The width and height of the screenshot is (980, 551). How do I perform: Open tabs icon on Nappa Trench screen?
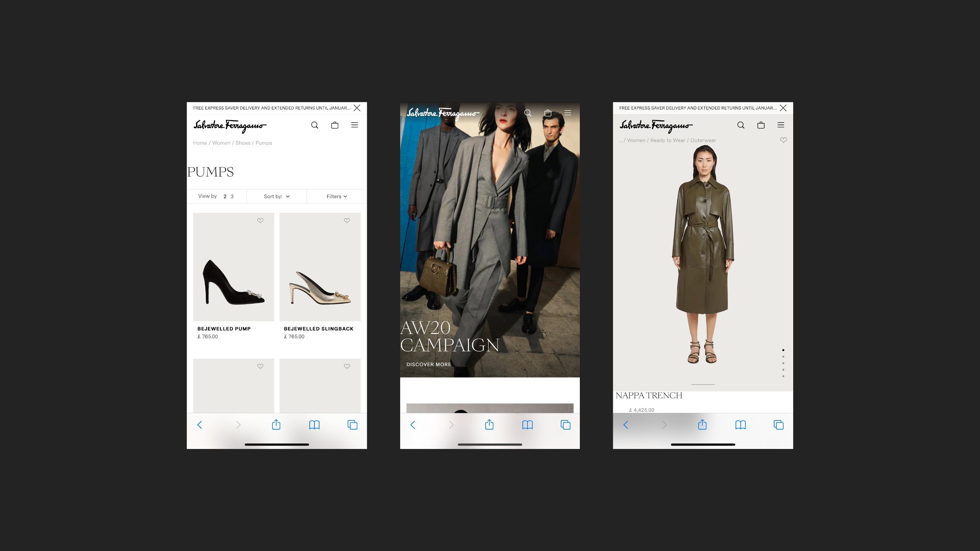[x=778, y=424]
